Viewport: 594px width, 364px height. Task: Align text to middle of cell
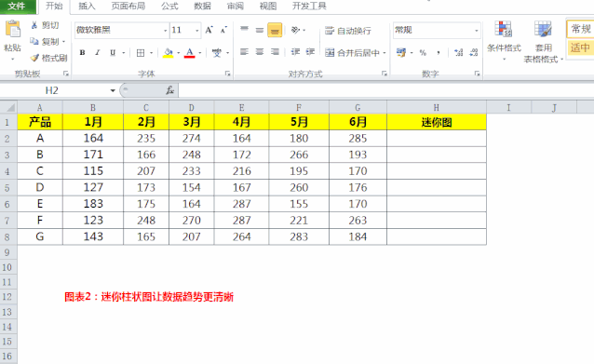260,30
